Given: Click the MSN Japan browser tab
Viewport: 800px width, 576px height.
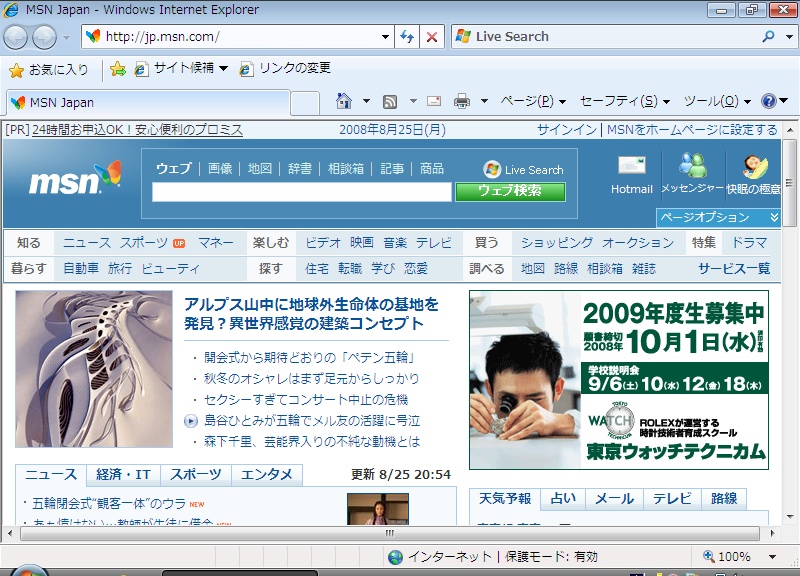Looking at the screenshot, I should (148, 103).
